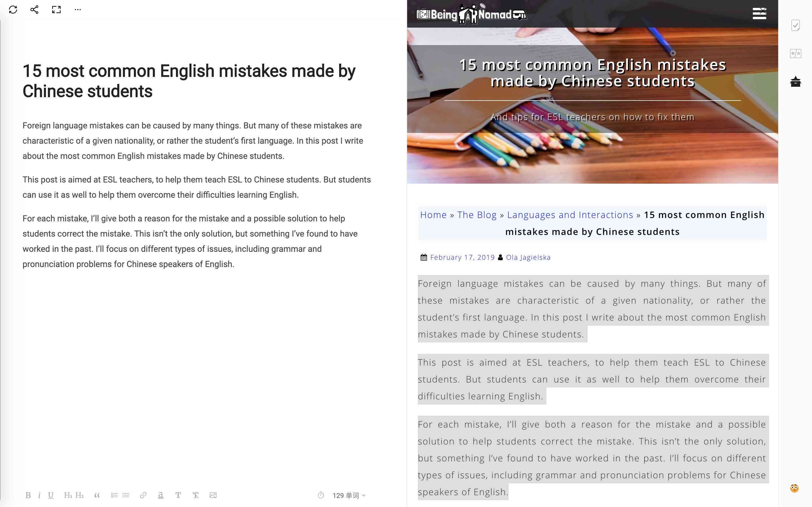Expand the Being Nomad navigation menu
This screenshot has height=507, width=812.
click(759, 13)
